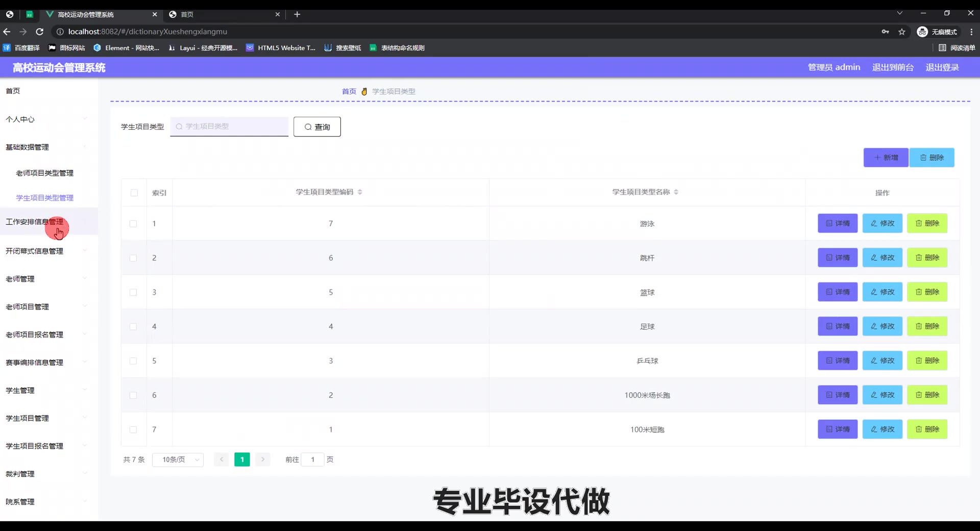Click 删除 for the 篮球 row
The height and width of the screenshot is (531, 980).
click(927, 292)
